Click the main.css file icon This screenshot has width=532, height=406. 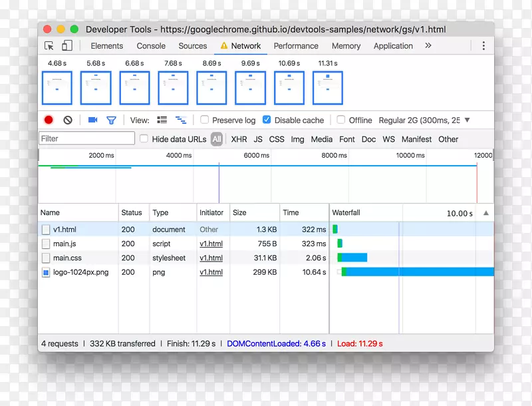[x=46, y=258]
